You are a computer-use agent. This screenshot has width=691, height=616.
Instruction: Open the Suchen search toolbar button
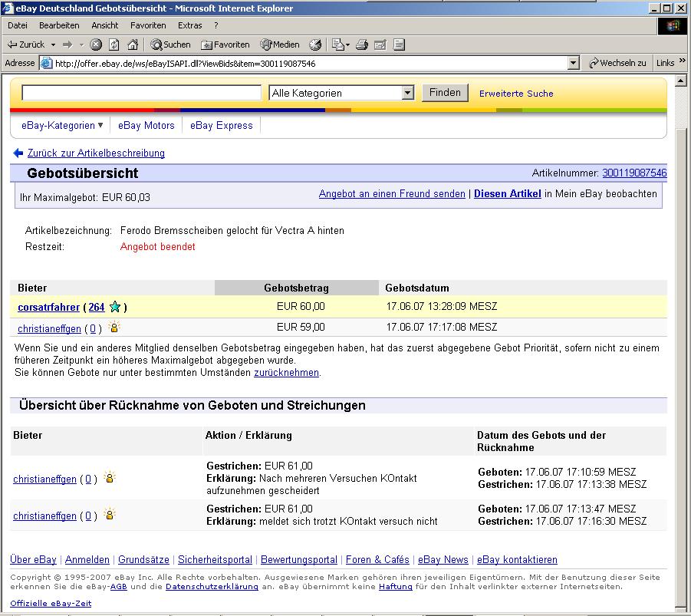pyautogui.click(x=170, y=44)
